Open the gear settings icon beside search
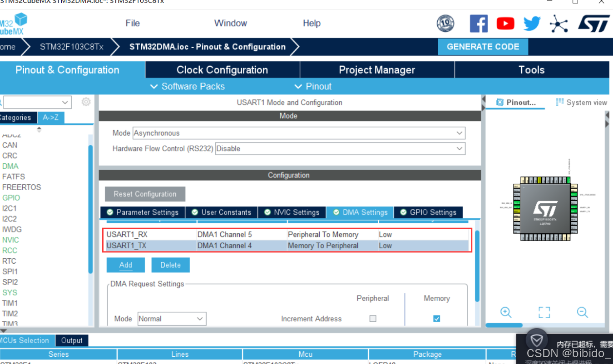This screenshot has width=613, height=364. pos(86,102)
